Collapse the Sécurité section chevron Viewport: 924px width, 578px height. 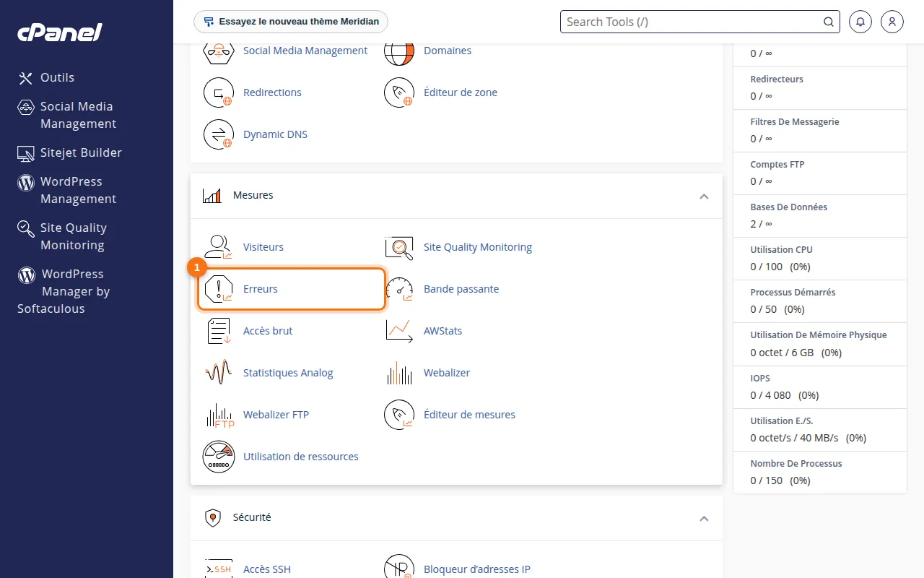coord(704,518)
